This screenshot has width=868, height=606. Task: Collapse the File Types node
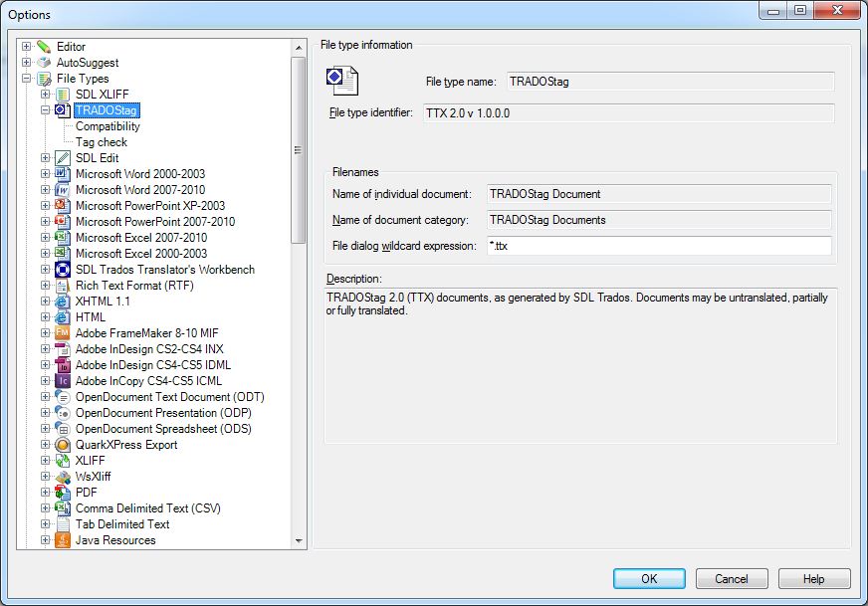coord(26,79)
